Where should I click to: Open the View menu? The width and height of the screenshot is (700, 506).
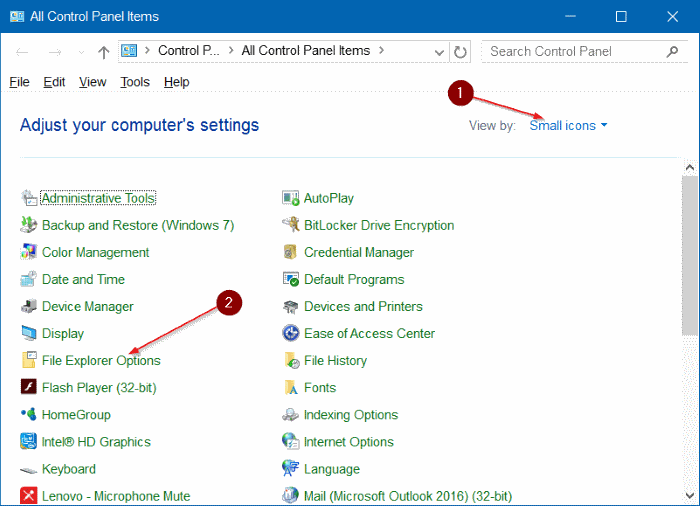point(92,82)
